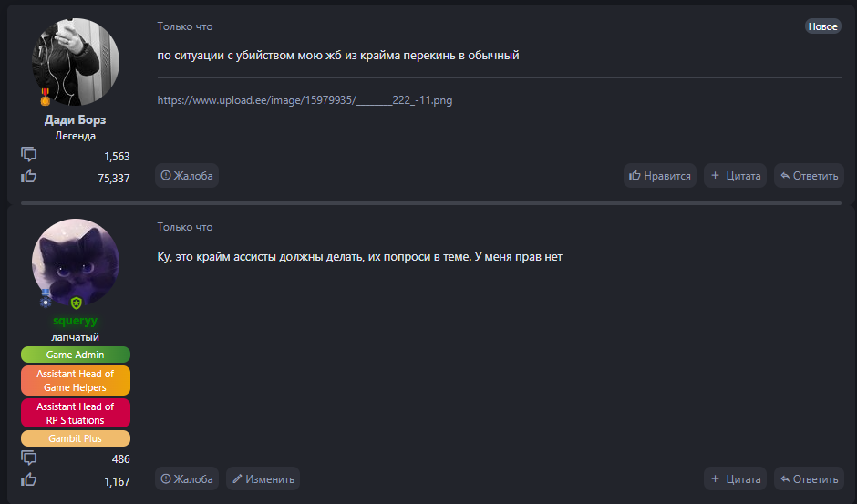Open Дади Борз's avatar image
857x504 pixels.
pos(76,61)
